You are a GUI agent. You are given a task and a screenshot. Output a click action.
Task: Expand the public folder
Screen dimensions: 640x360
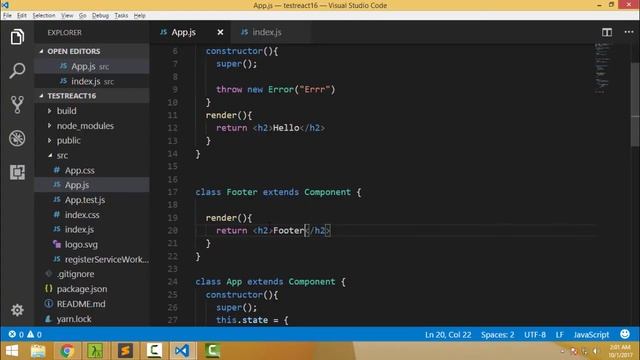pyautogui.click(x=49, y=140)
